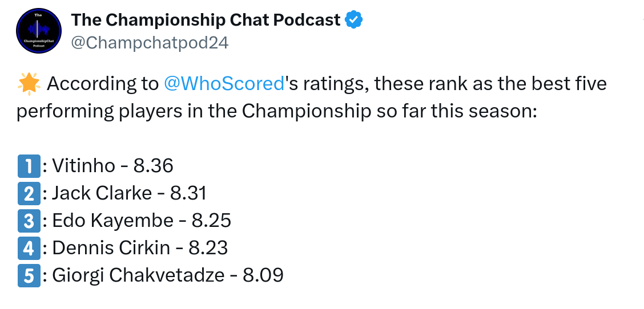644x309 pixels.
Task: Click the glowing star emoji
Action: pos(29,84)
